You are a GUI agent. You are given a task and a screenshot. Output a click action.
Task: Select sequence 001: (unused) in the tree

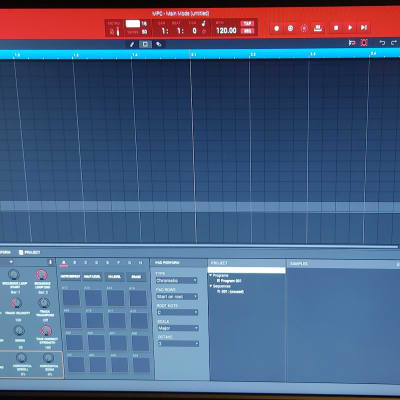point(230,291)
